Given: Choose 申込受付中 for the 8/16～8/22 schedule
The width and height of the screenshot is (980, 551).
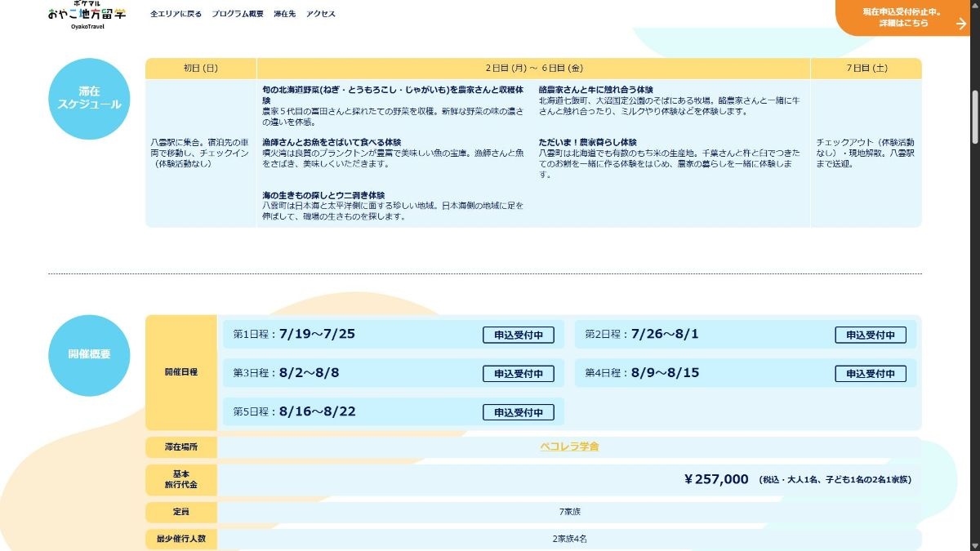Looking at the screenshot, I should point(518,412).
